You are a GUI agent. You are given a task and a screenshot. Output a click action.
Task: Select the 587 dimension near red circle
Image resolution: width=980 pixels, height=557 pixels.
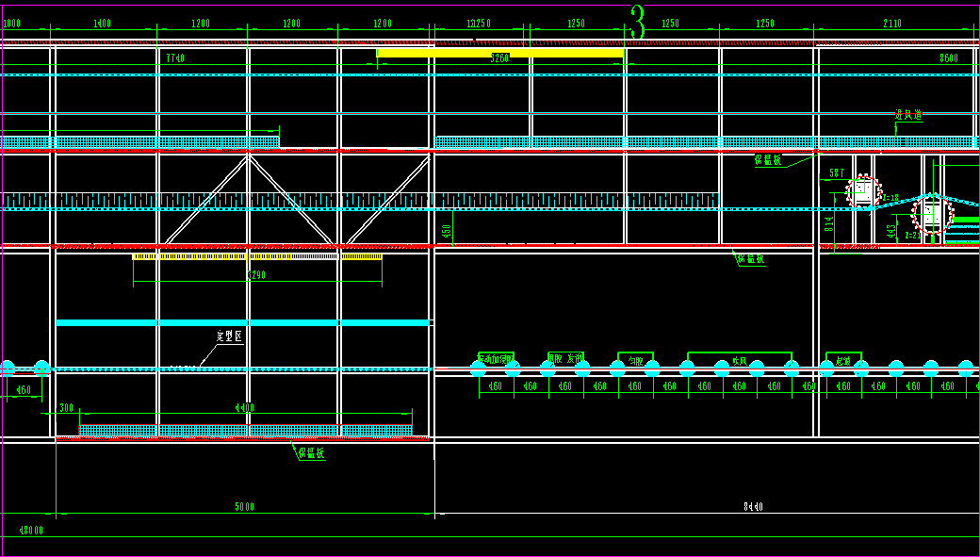836,173
